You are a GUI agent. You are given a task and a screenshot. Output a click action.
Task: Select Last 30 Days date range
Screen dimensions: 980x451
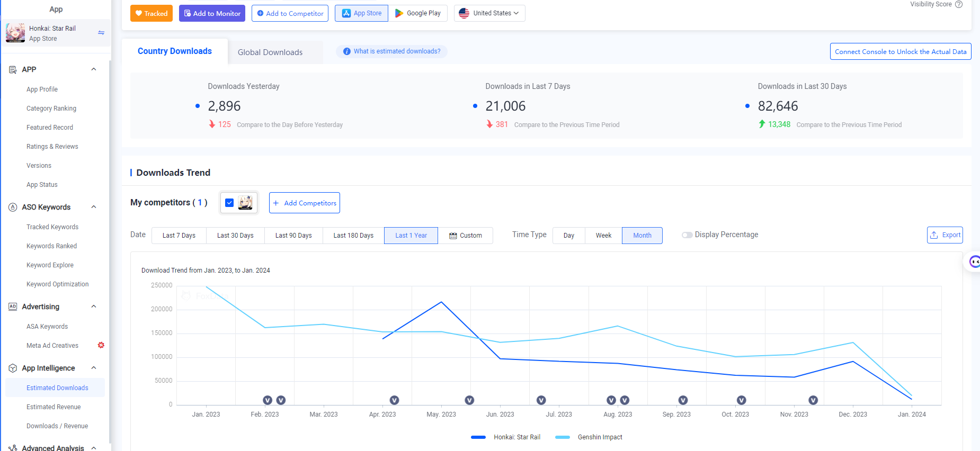pyautogui.click(x=235, y=236)
